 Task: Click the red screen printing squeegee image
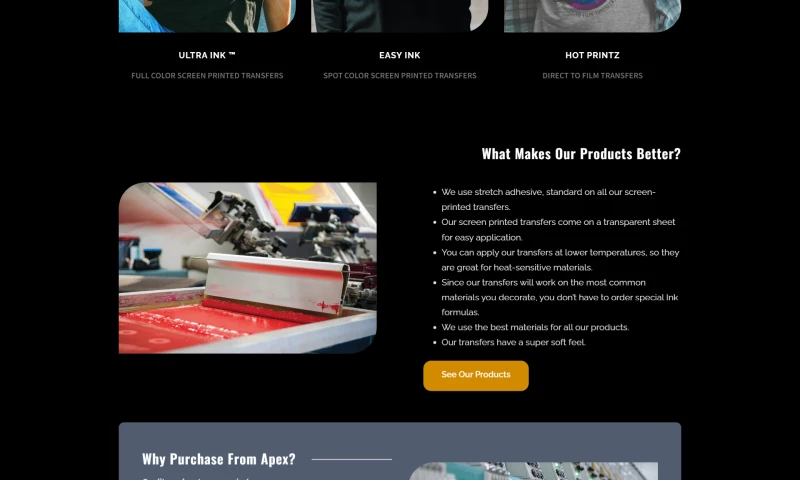[x=247, y=268]
